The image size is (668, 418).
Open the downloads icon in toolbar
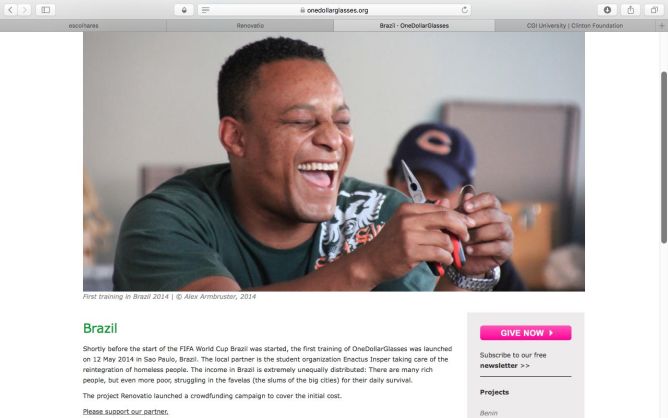607,10
